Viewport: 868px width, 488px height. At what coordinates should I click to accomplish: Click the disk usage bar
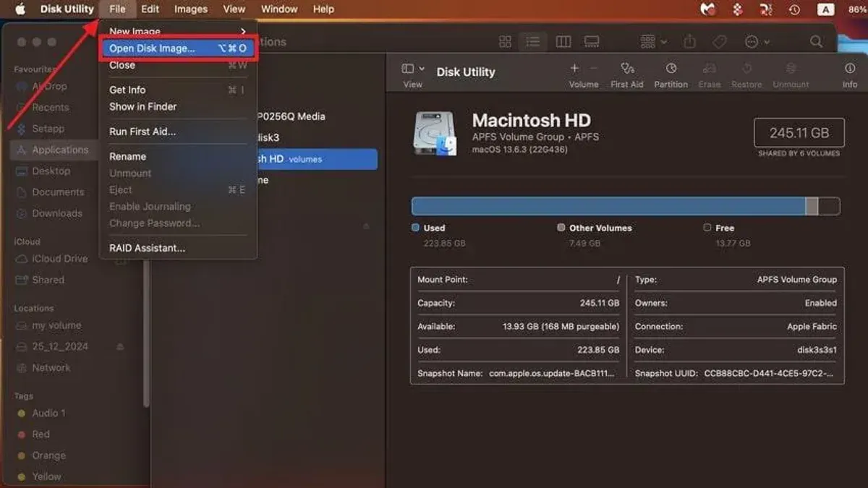click(x=626, y=206)
